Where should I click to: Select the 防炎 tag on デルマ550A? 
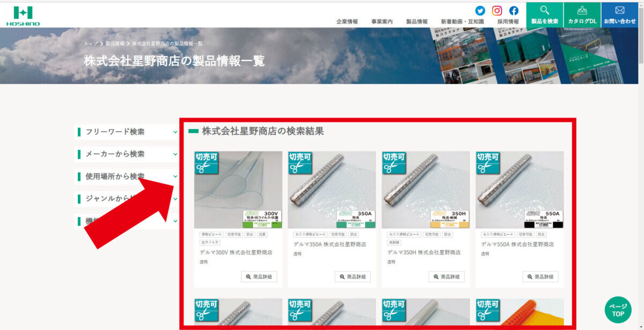point(541,234)
